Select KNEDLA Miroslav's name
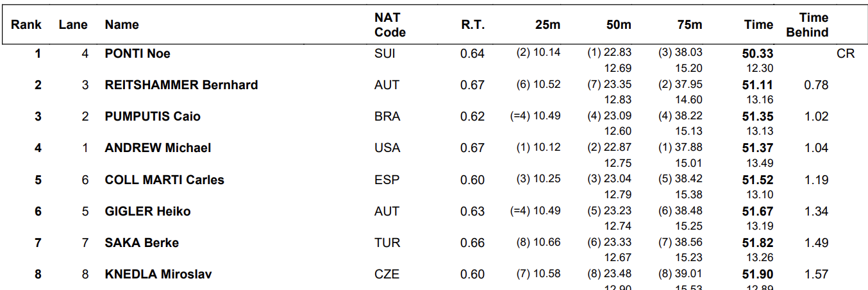The width and height of the screenshot is (868, 290). [x=158, y=275]
